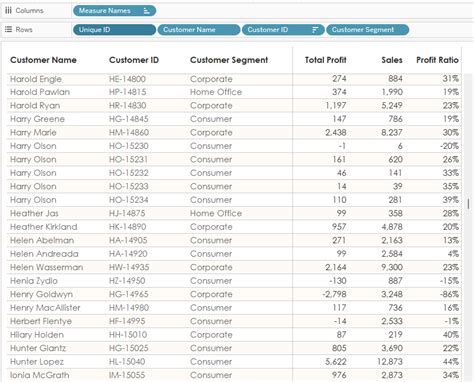Click the Columns shelf icon
Image resolution: width=474 pixels, height=382 pixels.
pos(8,10)
